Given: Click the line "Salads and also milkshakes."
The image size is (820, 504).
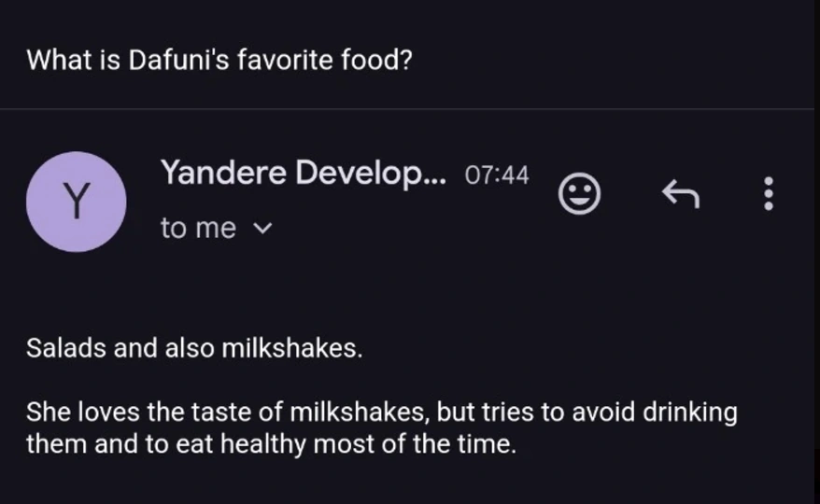Looking at the screenshot, I should pos(193,349).
